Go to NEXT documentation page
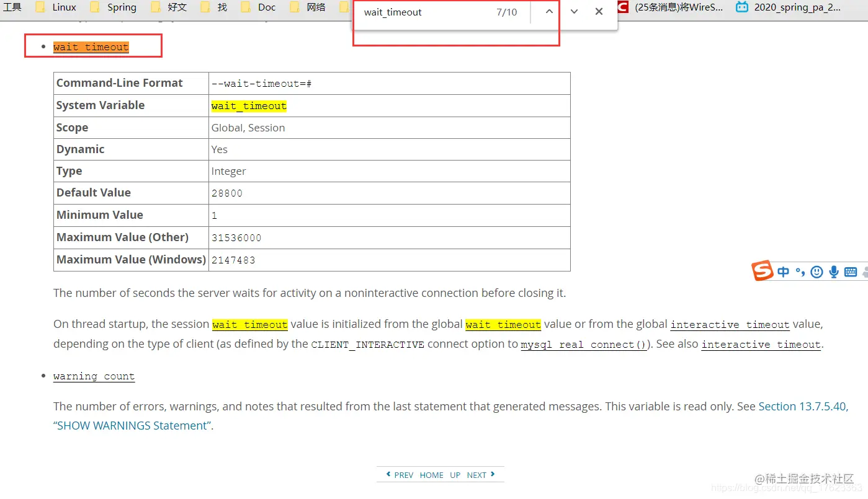868x499 pixels. tap(481, 475)
